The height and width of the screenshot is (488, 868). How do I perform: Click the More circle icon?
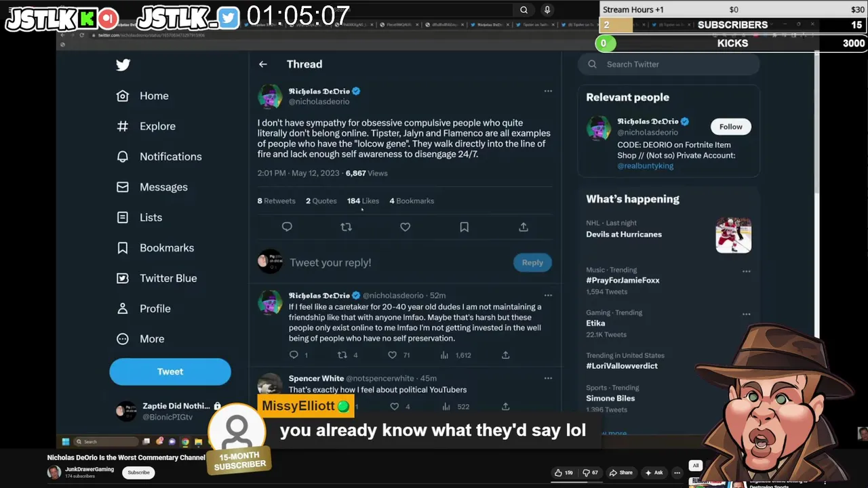coord(123,339)
